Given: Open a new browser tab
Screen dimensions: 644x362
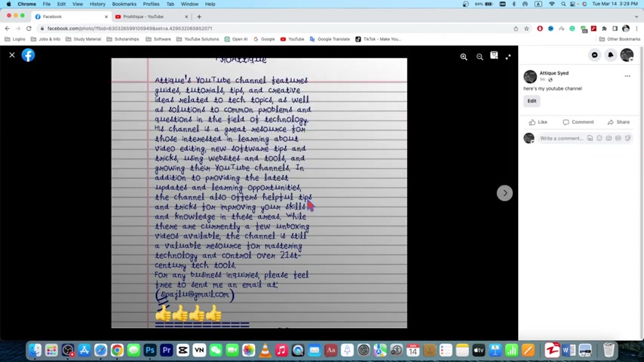Looking at the screenshot, I should click(x=199, y=17).
